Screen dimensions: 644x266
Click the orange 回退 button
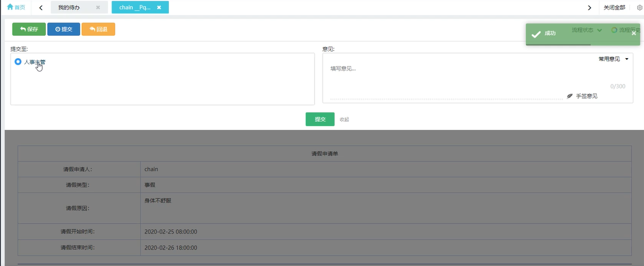(98, 29)
